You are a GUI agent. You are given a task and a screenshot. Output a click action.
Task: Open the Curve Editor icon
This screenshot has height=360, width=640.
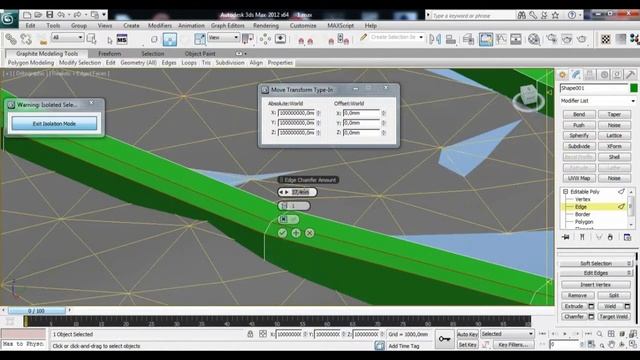(501, 39)
